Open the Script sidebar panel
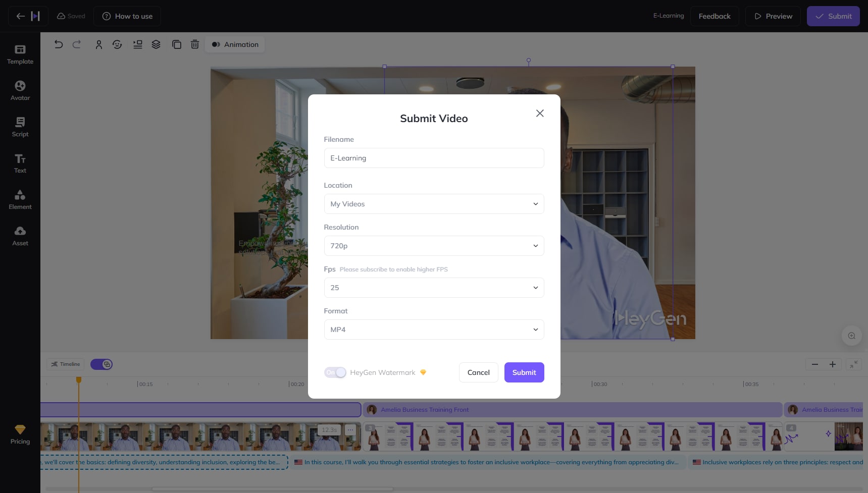The height and width of the screenshot is (493, 868). [x=20, y=127]
